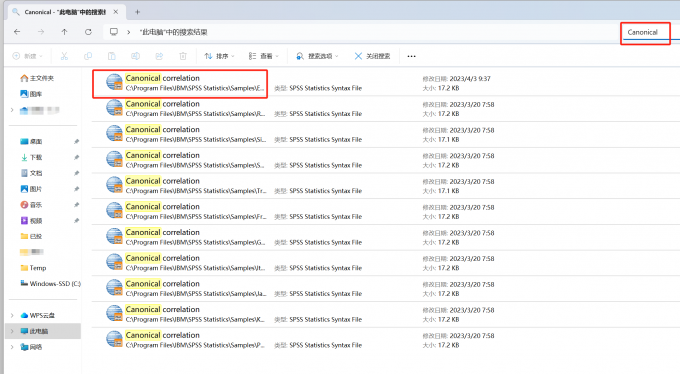The image size is (680, 374).
Task: Go up one folder level arrow
Action: [x=64, y=32]
